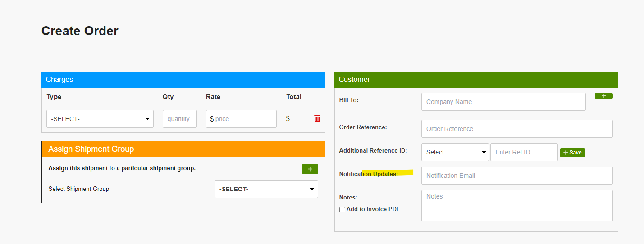Focus the Rate price field
The image size is (644, 244).
[x=241, y=119]
